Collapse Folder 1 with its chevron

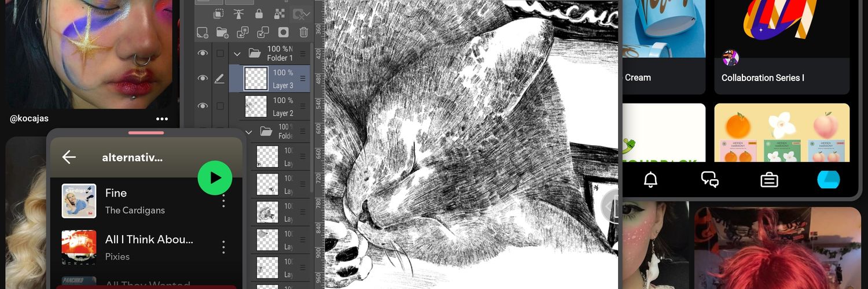pyautogui.click(x=237, y=54)
